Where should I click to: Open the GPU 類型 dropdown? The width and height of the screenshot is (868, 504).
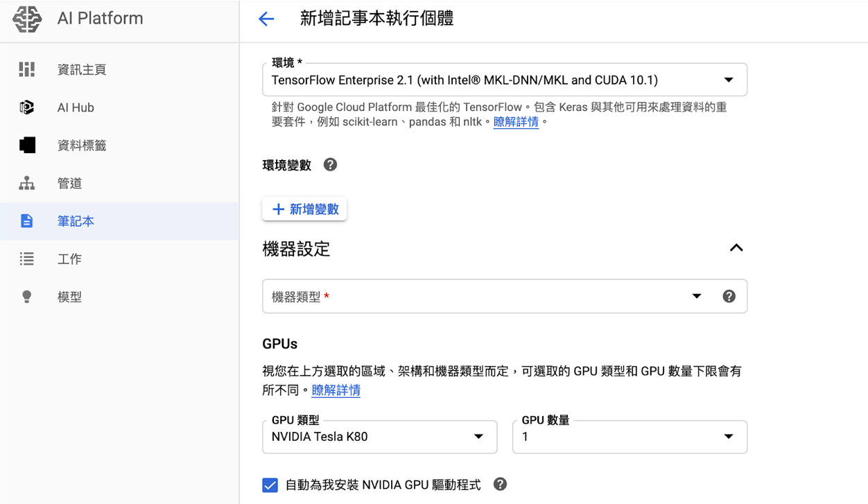point(380,437)
